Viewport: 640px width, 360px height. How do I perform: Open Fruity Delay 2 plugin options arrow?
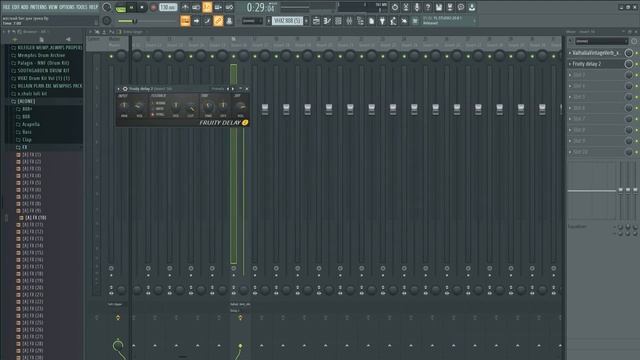tap(119, 89)
